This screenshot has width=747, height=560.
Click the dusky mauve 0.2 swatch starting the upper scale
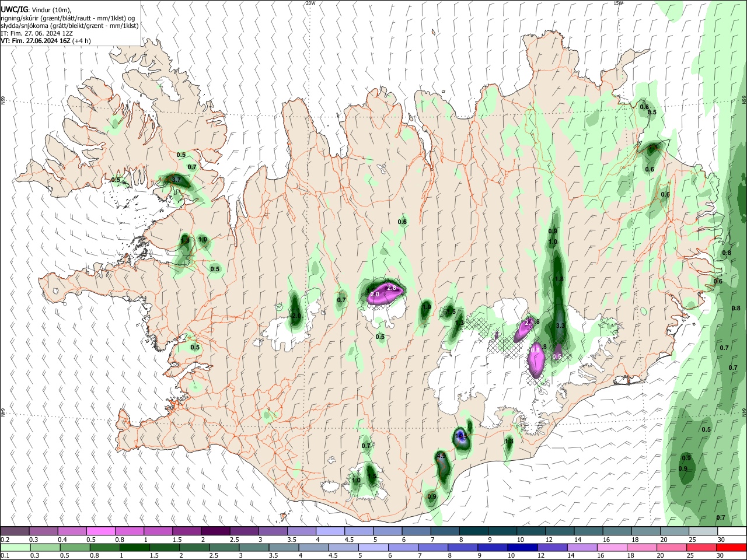click(15, 531)
